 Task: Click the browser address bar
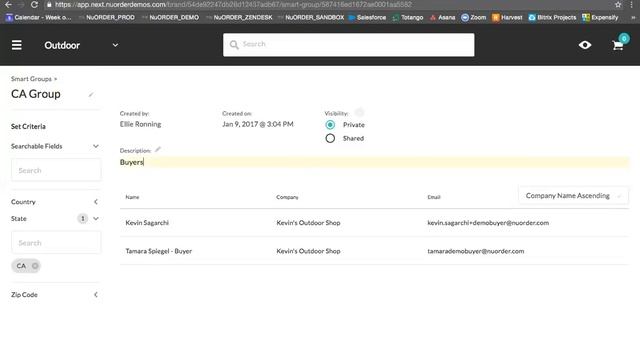[x=327, y=4]
